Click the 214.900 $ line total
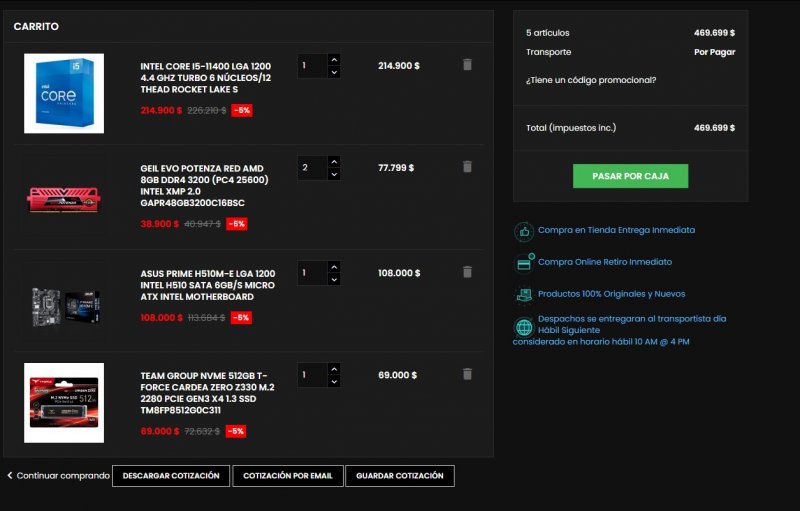 (398, 66)
